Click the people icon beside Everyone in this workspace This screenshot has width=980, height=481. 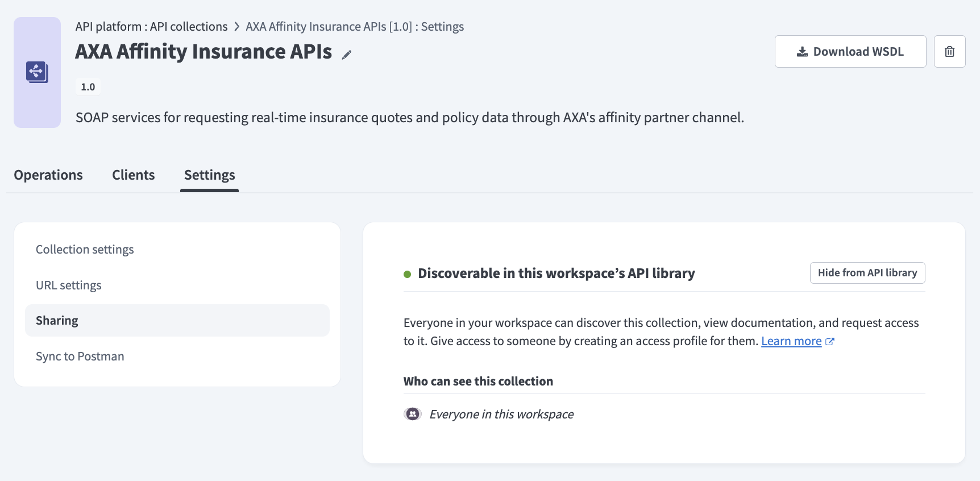[413, 414]
